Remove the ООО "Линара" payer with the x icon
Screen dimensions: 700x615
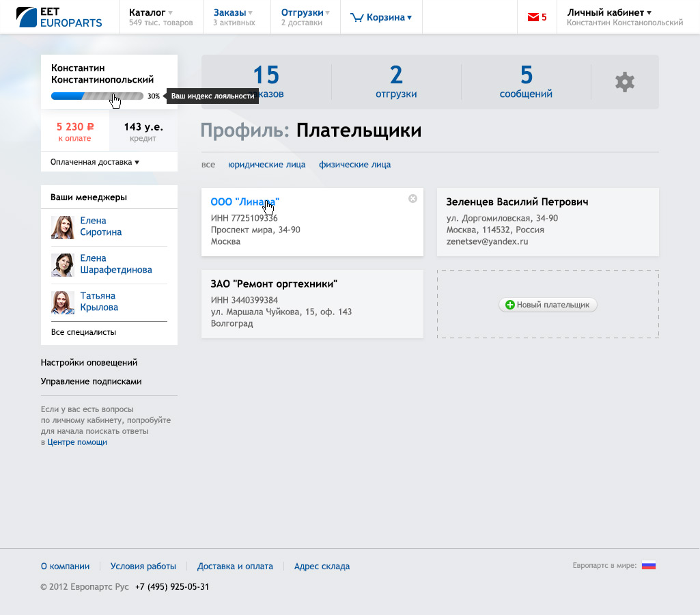pyautogui.click(x=412, y=198)
